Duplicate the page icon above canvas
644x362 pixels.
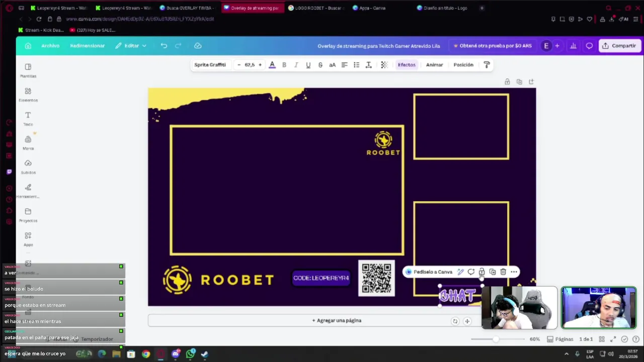point(519,82)
